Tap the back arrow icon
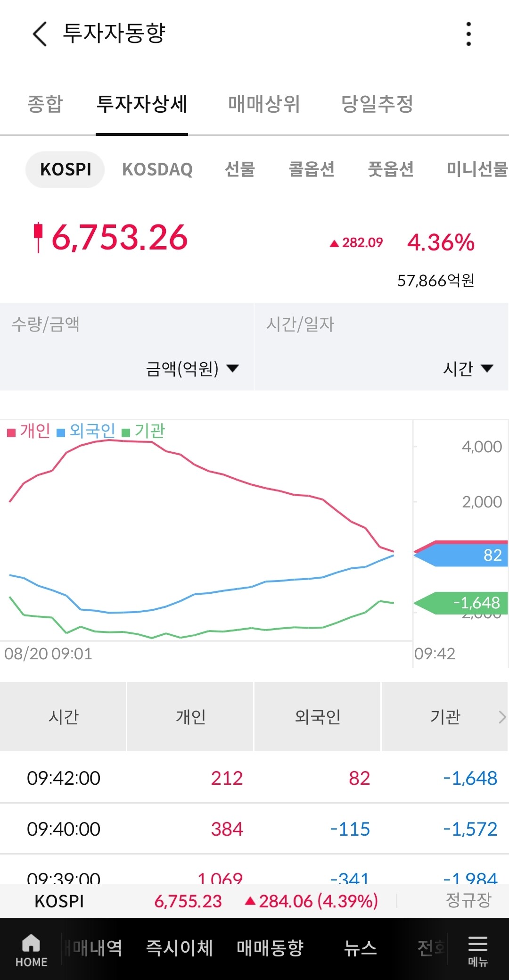This screenshot has height=980, width=509. [x=40, y=34]
